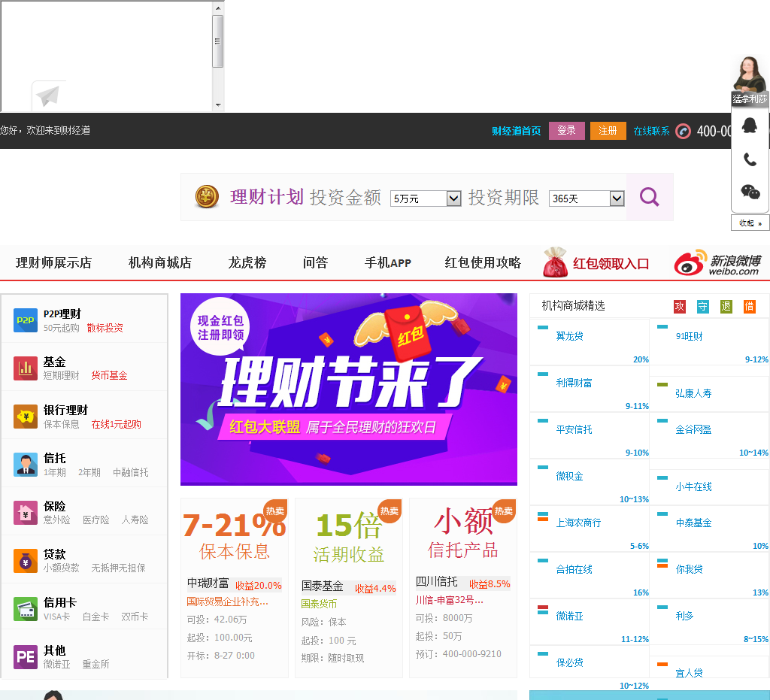Open the 你我贷 institution link

690,569
